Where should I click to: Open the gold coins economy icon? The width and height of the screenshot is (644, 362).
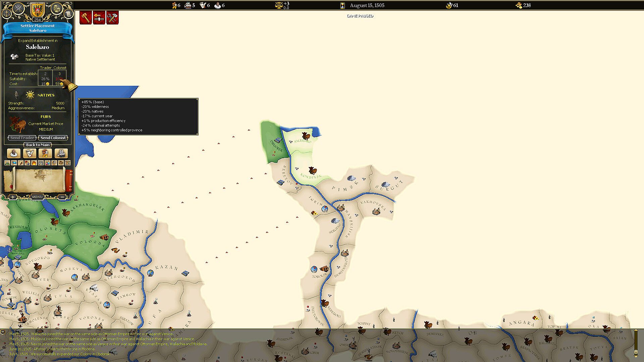[x=57, y=8]
